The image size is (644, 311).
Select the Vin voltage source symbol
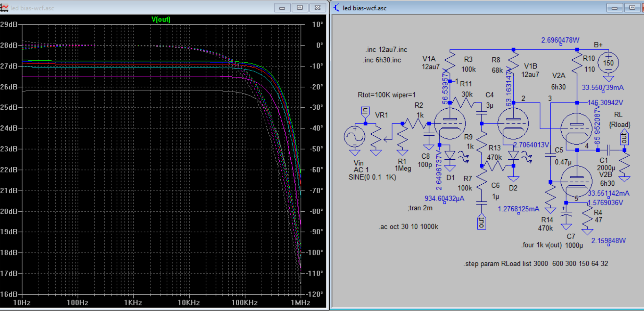pos(355,136)
